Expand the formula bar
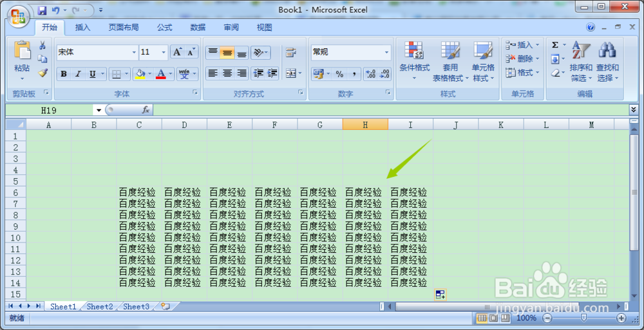This screenshot has height=330, width=644. pos(634,109)
